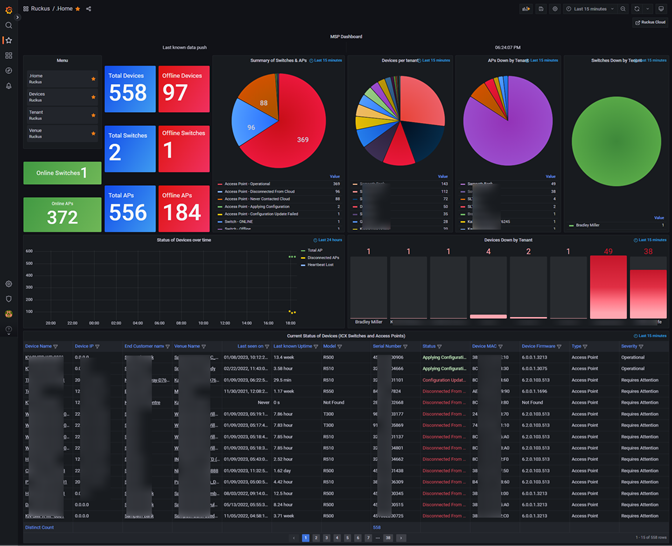Open the Home menu entry
Image resolution: width=672 pixels, height=546 pixels.
click(x=62, y=78)
